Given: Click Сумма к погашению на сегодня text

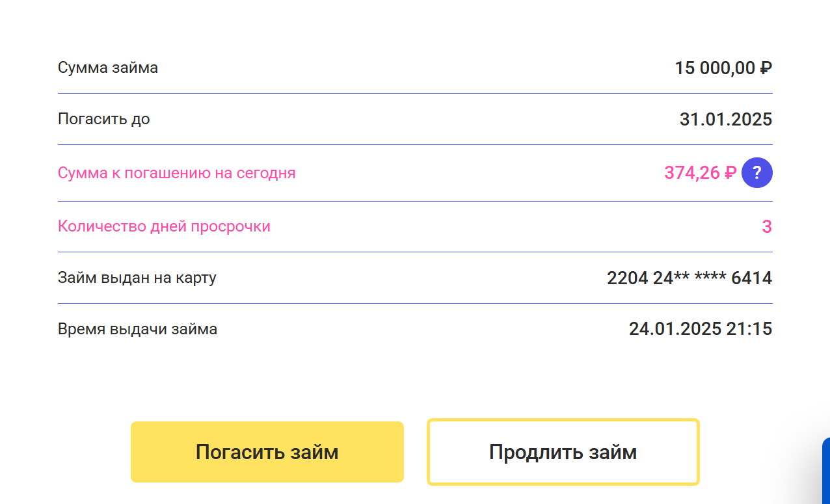Looking at the screenshot, I should [x=176, y=173].
